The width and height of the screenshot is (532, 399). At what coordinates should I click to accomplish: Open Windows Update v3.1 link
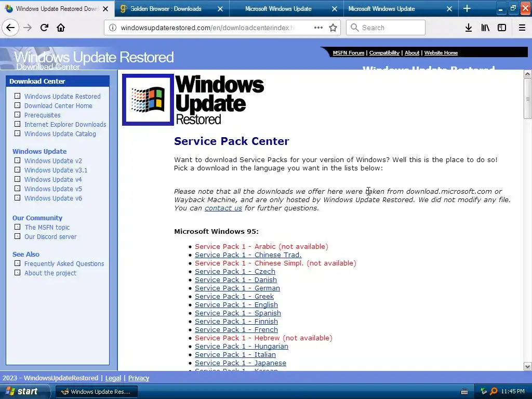tap(56, 170)
